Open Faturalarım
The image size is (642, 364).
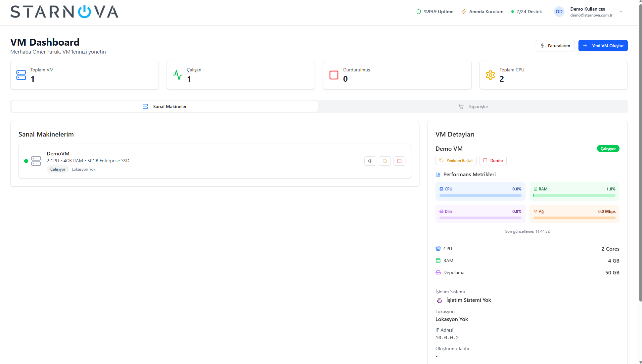(555, 46)
